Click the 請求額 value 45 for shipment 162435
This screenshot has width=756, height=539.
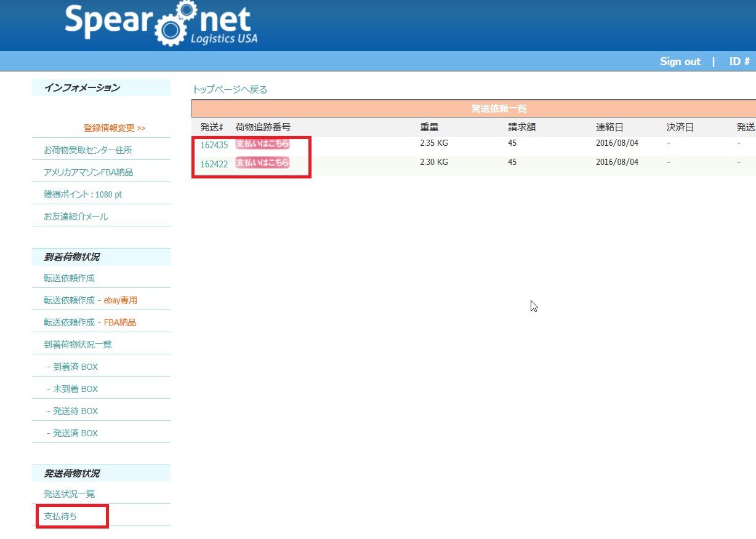[x=512, y=143]
